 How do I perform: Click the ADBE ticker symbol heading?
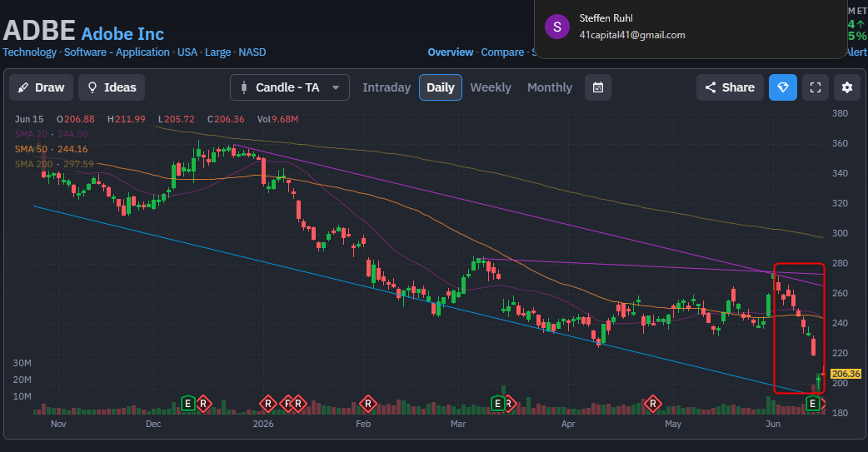[39, 31]
